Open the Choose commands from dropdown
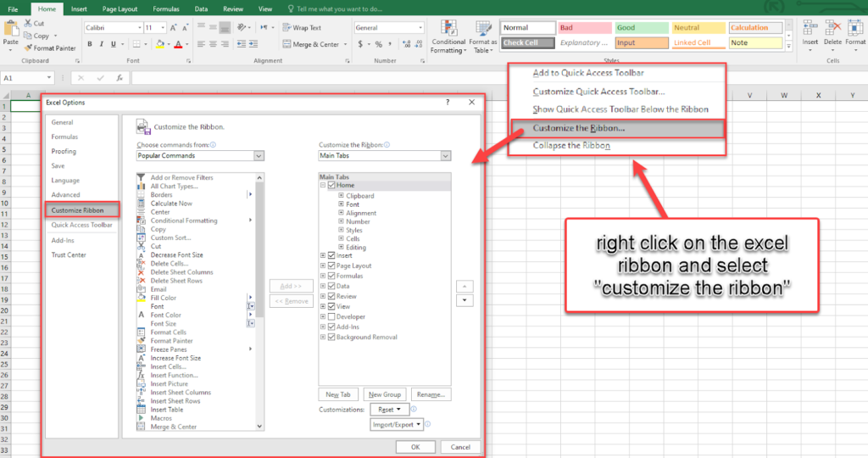 point(259,156)
